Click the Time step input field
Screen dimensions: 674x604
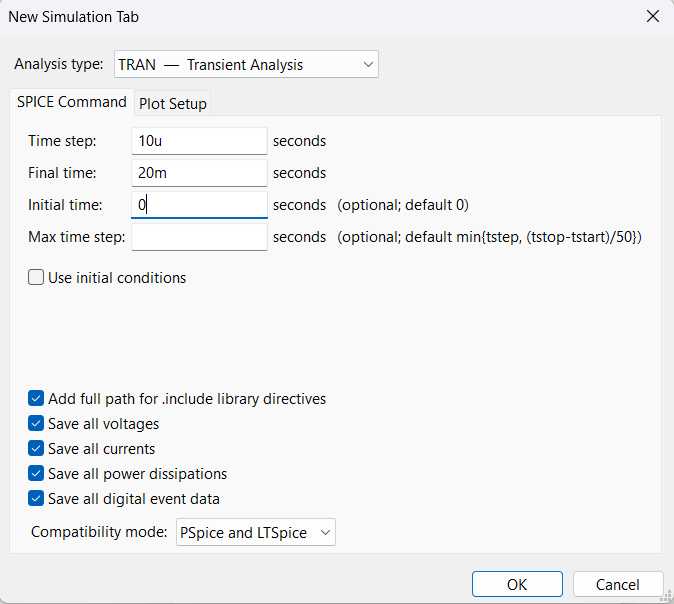pos(199,141)
